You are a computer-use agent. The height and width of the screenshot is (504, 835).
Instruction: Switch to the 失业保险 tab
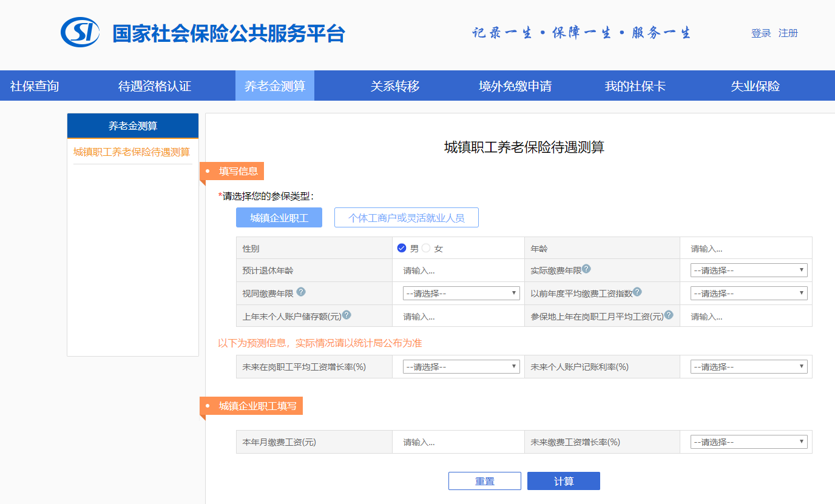756,86
